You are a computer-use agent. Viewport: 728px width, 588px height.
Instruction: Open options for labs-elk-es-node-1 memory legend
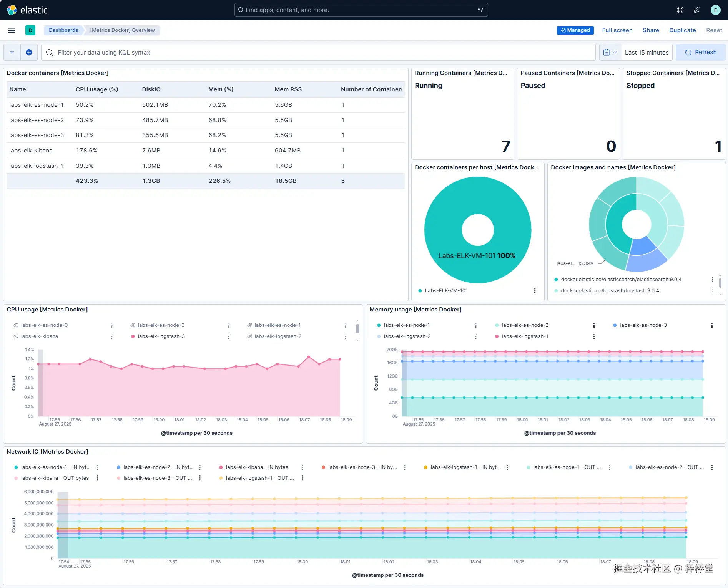(x=476, y=325)
